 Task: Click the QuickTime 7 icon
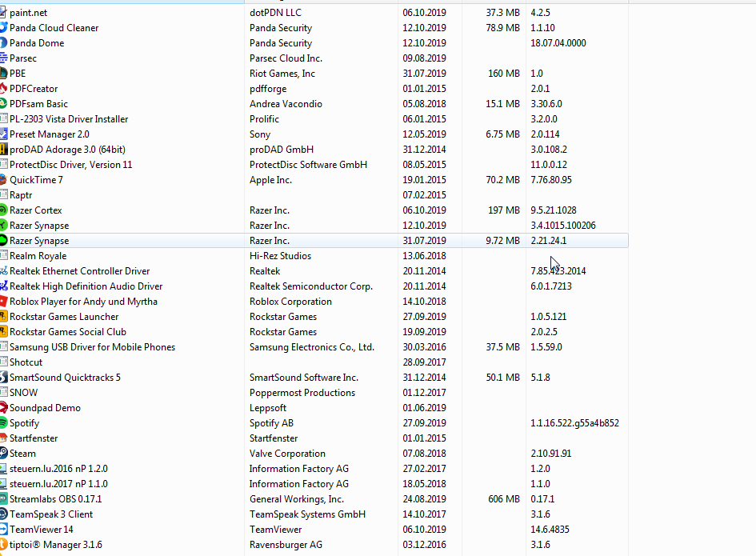(3, 179)
